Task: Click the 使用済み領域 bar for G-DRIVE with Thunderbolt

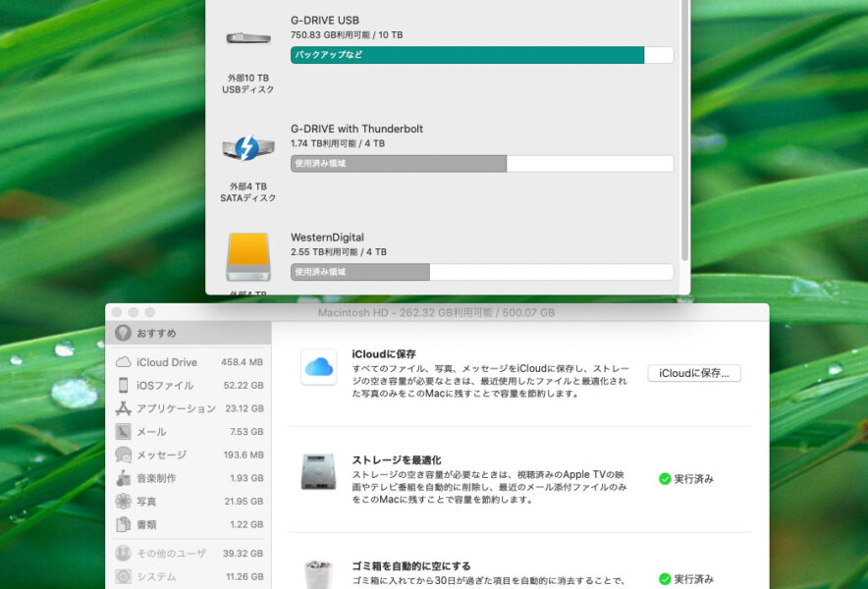Action: click(399, 163)
